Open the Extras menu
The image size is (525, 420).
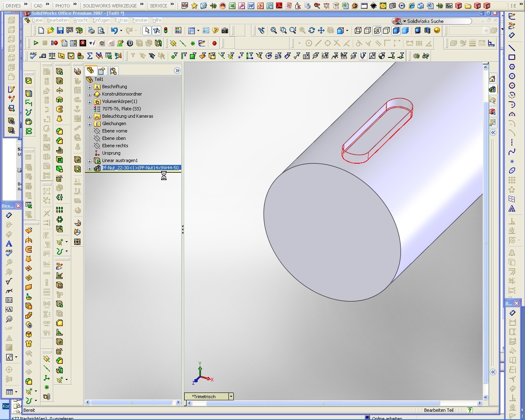click(x=121, y=20)
